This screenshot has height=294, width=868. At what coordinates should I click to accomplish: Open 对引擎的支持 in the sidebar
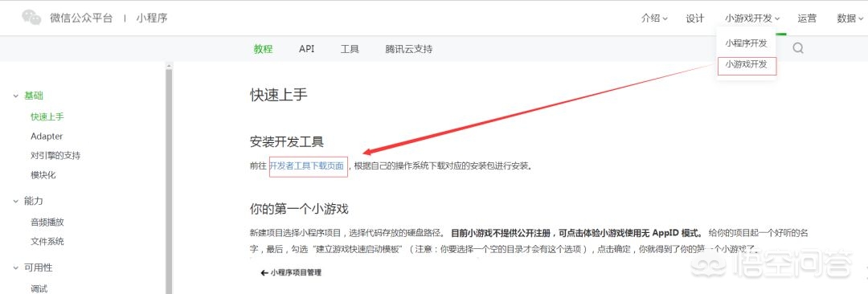click(55, 156)
